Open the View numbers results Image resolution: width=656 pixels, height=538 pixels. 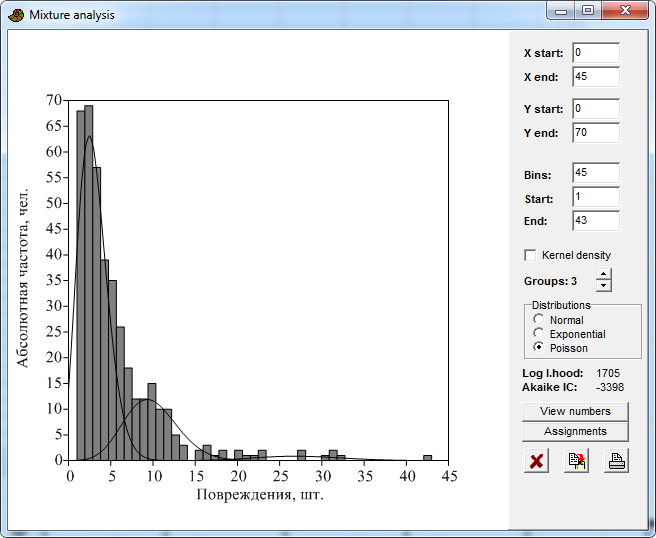coord(575,411)
